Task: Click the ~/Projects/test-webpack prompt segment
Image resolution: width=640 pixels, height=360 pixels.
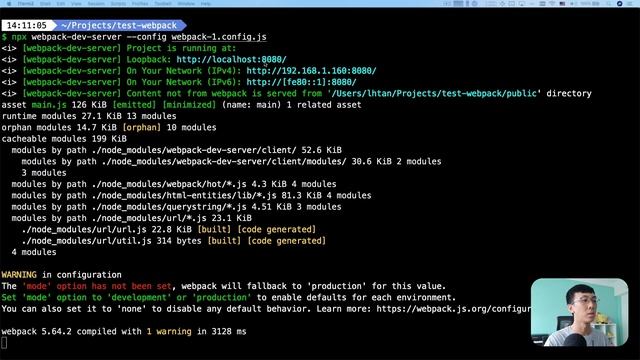Action: tap(119, 26)
